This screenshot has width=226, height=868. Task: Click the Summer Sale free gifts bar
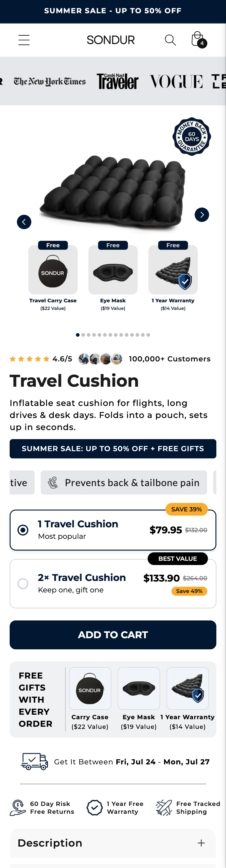pyautogui.click(x=113, y=449)
